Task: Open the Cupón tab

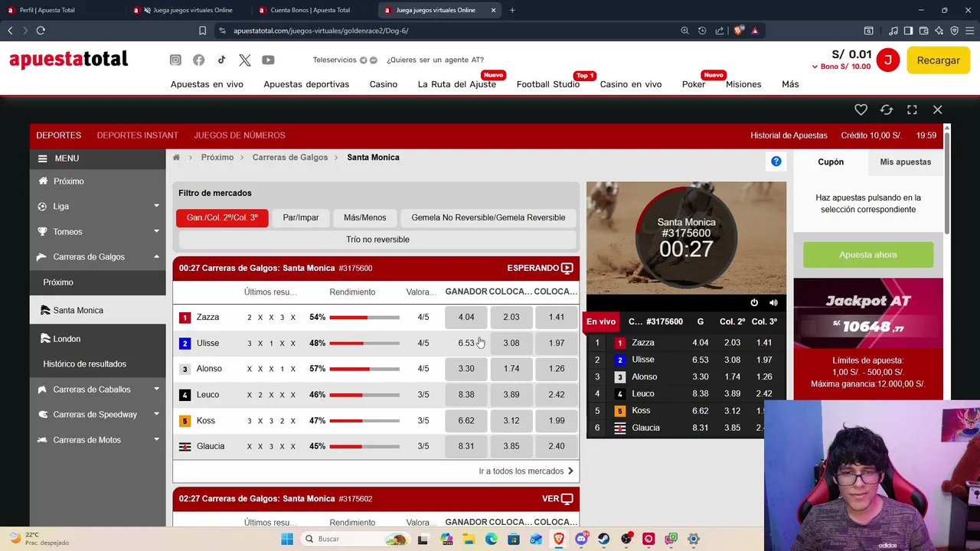Action: pos(831,162)
